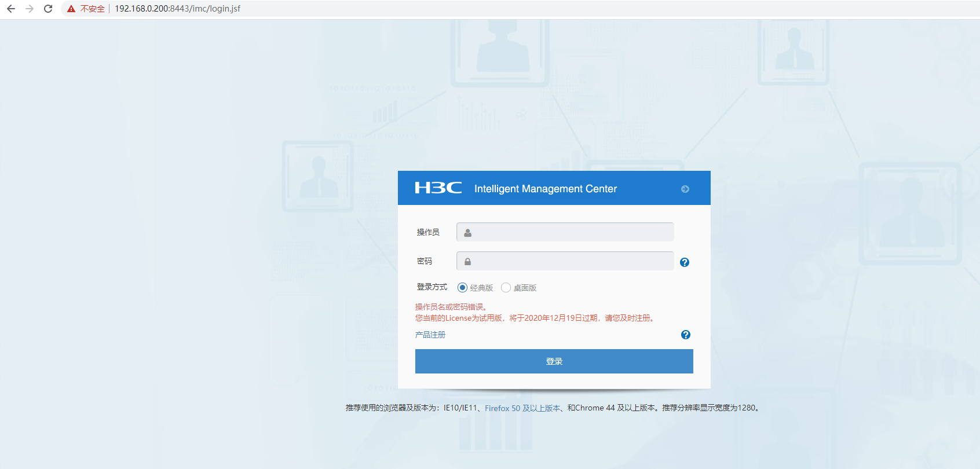Click the browser forward arrow
Viewport: 980px width, 469px height.
[x=30, y=9]
